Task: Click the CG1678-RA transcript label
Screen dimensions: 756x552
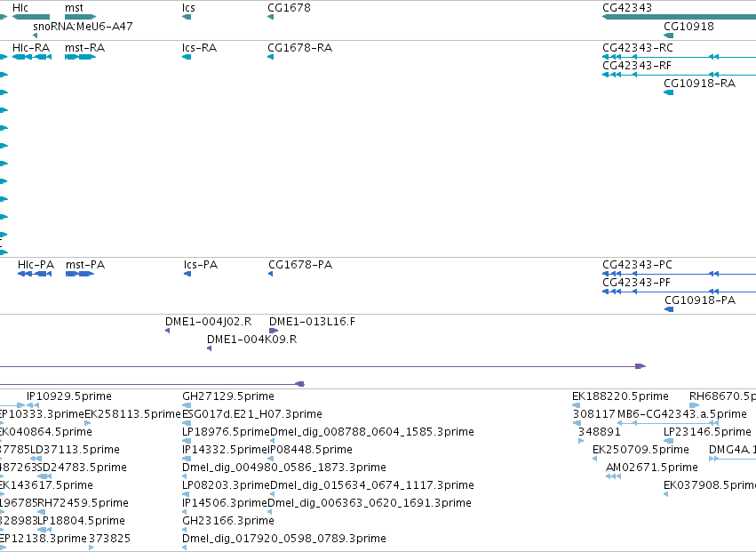Action: pos(299,48)
